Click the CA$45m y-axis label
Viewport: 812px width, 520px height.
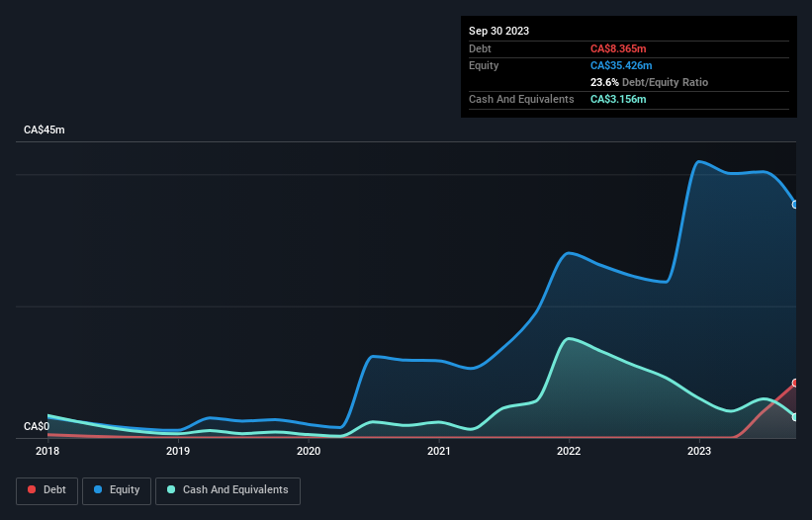coord(45,130)
